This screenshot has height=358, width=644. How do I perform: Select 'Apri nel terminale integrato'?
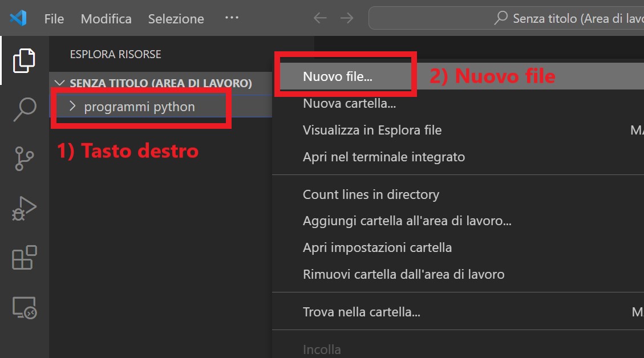pos(384,157)
